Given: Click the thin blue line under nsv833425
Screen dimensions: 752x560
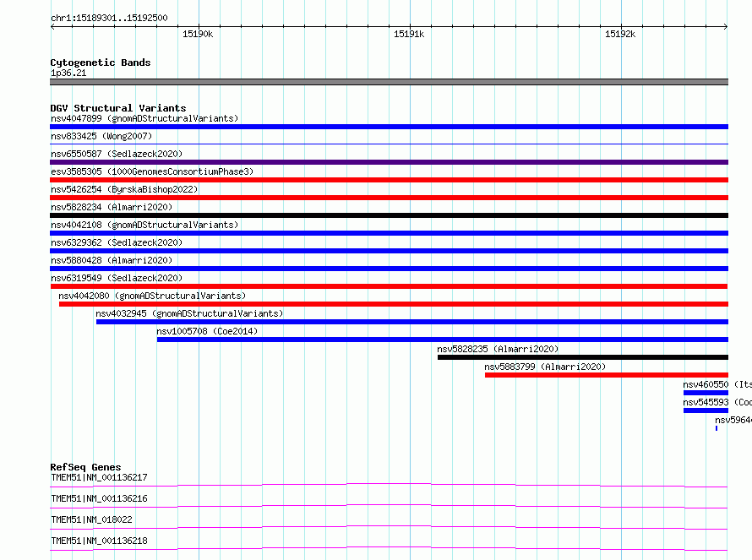Looking at the screenshot, I should pos(389,144).
